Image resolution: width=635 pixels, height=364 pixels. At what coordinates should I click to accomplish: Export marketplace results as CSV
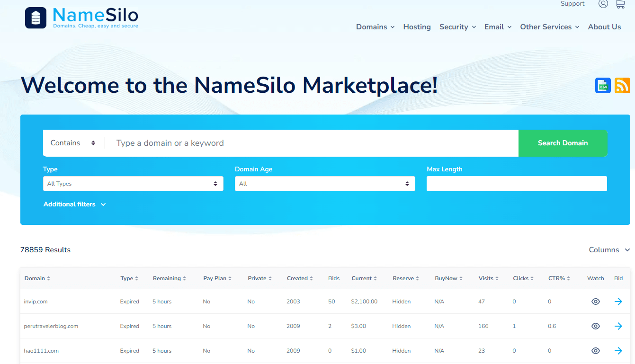pos(603,85)
